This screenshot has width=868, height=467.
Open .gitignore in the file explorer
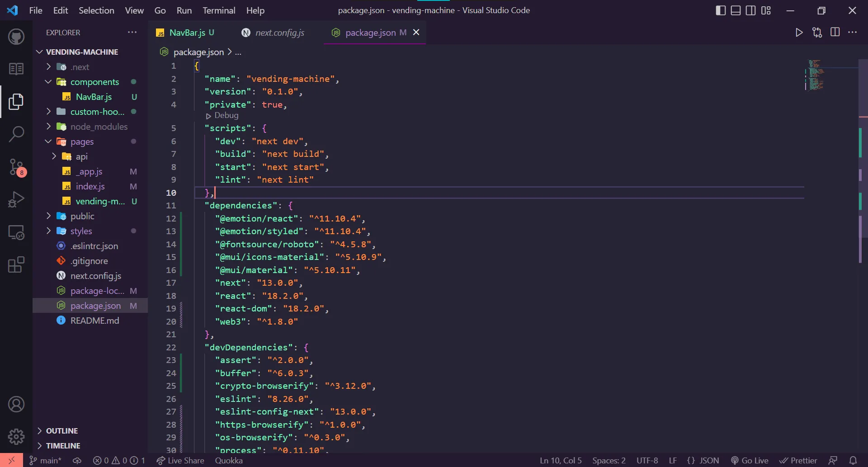(x=89, y=261)
